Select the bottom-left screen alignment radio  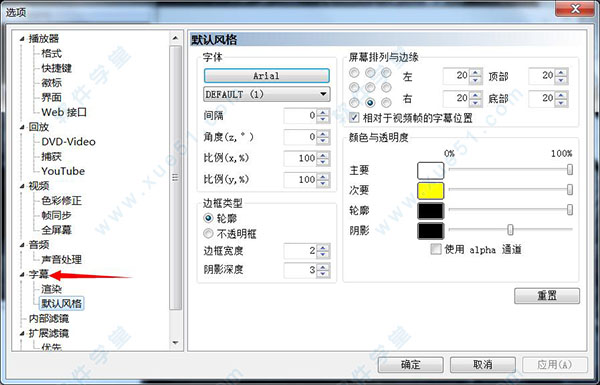click(x=354, y=103)
